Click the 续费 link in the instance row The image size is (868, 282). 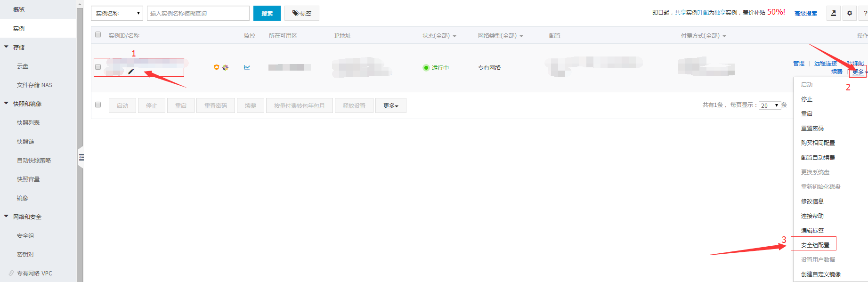click(x=837, y=72)
